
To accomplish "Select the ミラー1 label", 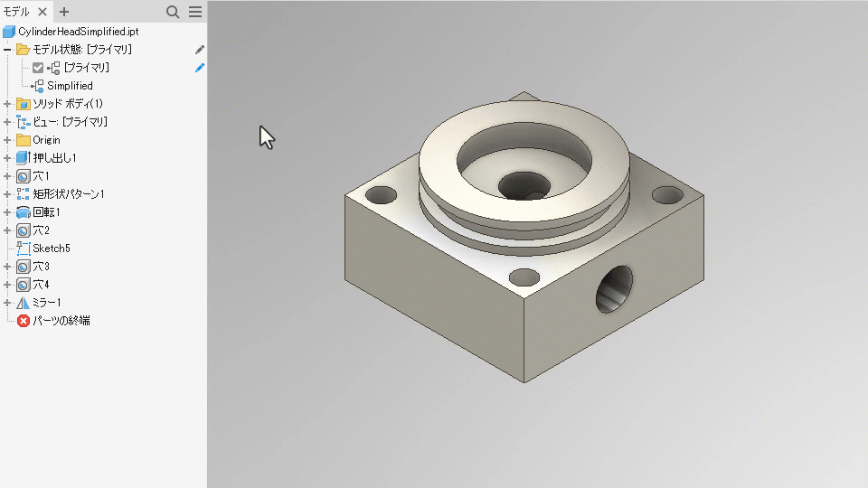I will click(x=46, y=303).
